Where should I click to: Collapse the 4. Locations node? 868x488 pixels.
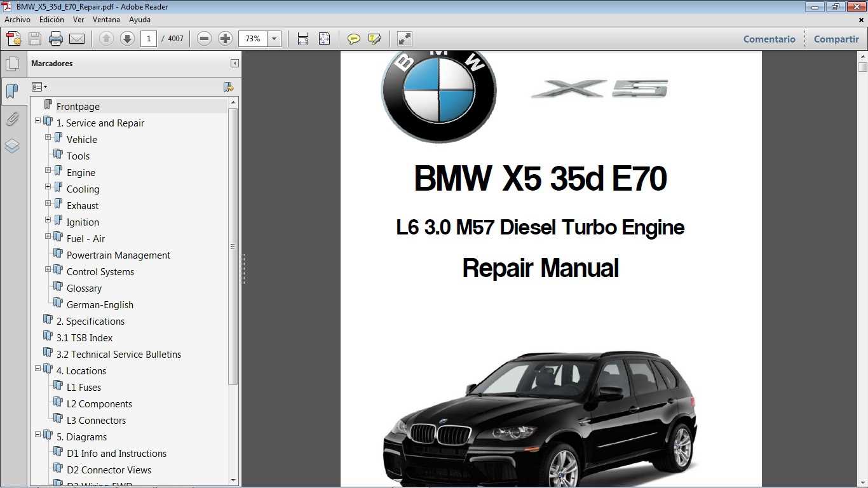point(38,368)
